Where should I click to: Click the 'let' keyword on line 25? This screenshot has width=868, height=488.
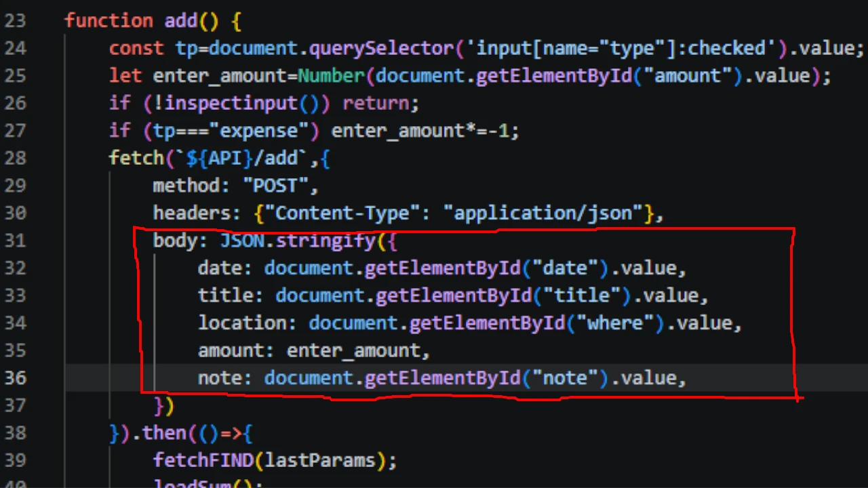(125, 76)
